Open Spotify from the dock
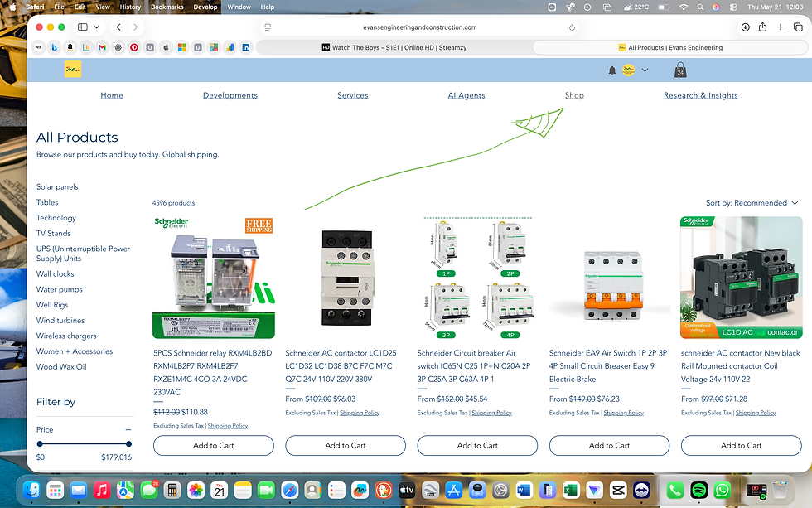 click(x=698, y=490)
